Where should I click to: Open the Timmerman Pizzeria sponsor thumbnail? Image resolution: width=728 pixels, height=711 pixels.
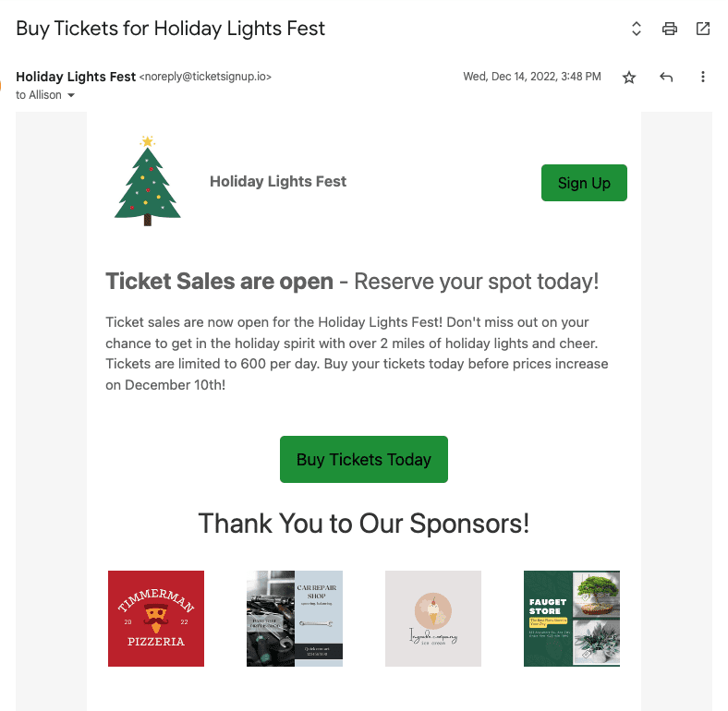(156, 619)
